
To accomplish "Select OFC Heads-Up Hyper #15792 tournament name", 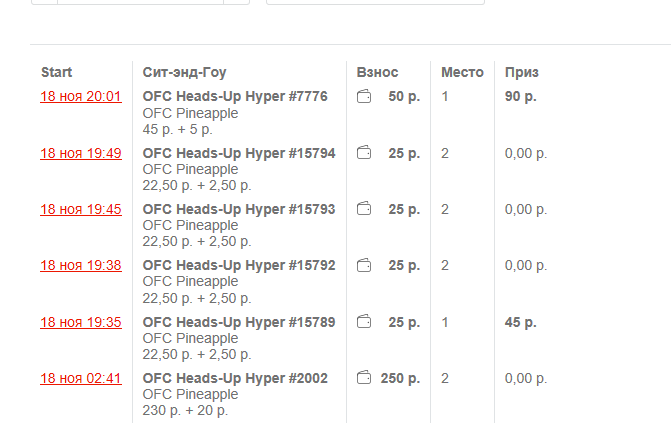I will [239, 265].
